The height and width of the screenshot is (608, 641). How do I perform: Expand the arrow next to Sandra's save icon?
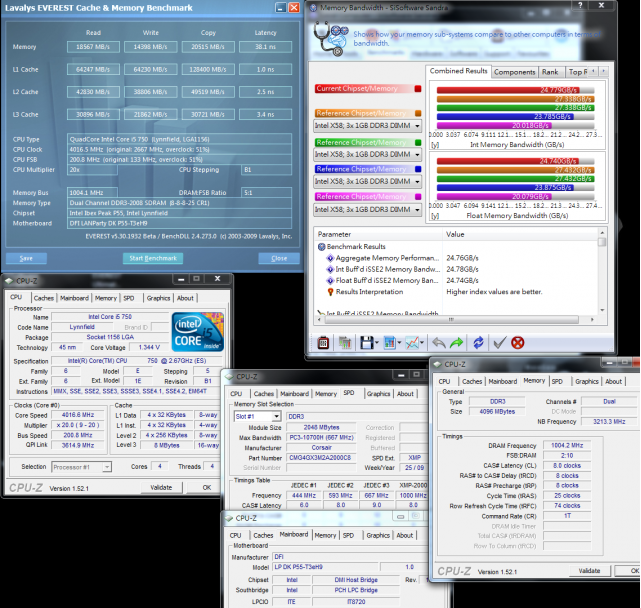pyautogui.click(x=377, y=343)
